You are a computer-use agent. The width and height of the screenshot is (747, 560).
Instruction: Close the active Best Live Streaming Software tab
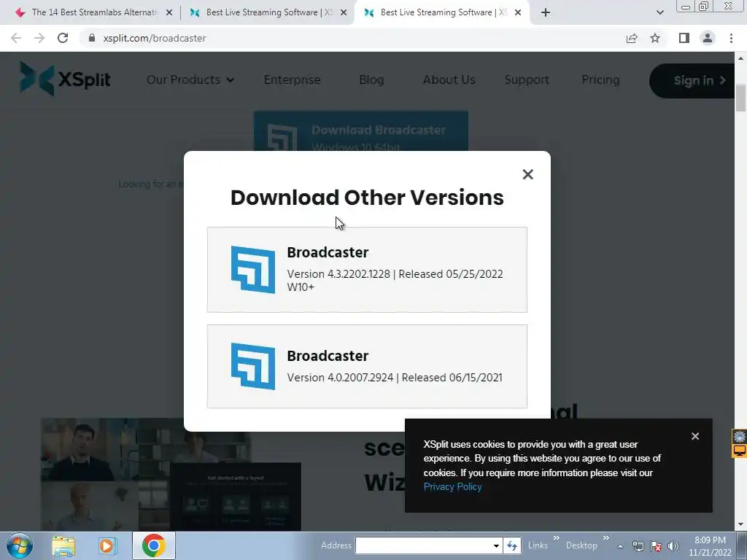[518, 12]
